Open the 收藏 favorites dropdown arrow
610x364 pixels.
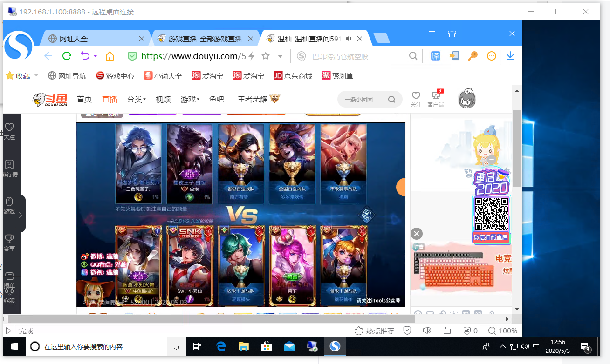point(36,75)
